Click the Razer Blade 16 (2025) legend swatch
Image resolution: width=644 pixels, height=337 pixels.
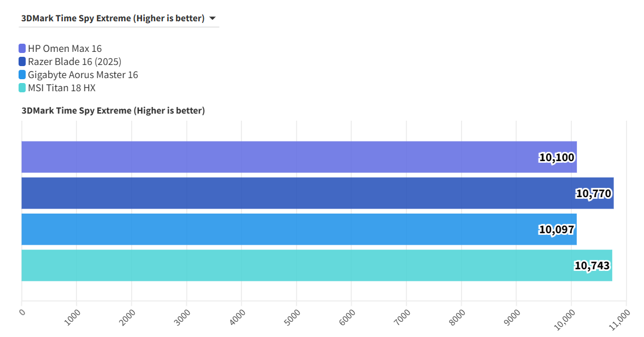click(x=22, y=62)
